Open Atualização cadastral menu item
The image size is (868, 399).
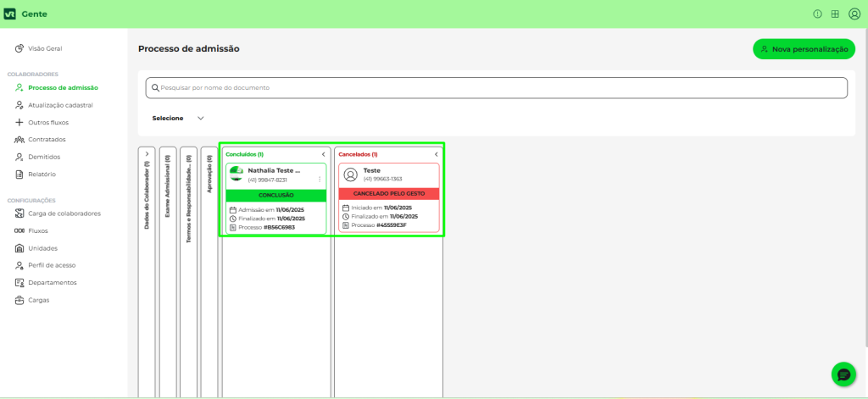[59, 105]
